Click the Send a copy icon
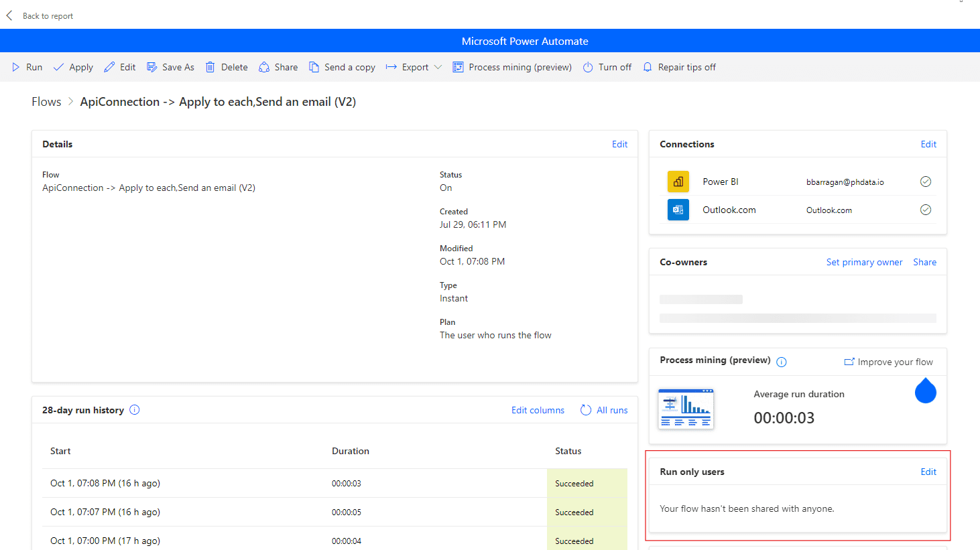The image size is (980, 550). point(314,67)
